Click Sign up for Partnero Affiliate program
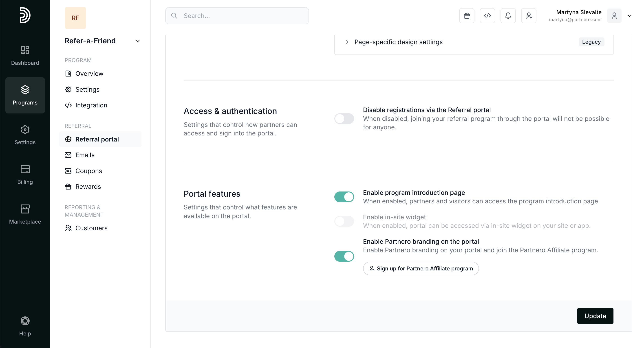 click(421, 268)
